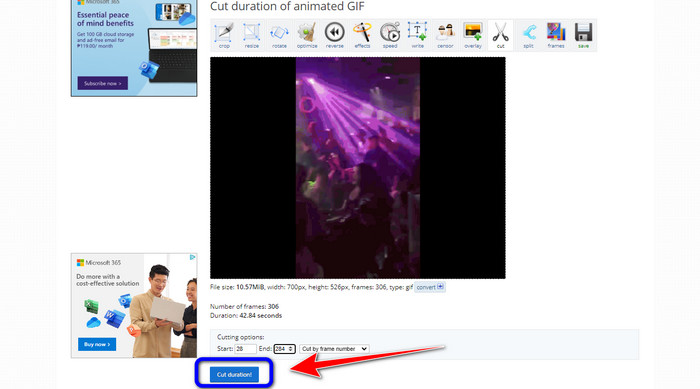Click the End frame stepper arrows
The width and height of the screenshot is (700, 389).
click(x=291, y=349)
